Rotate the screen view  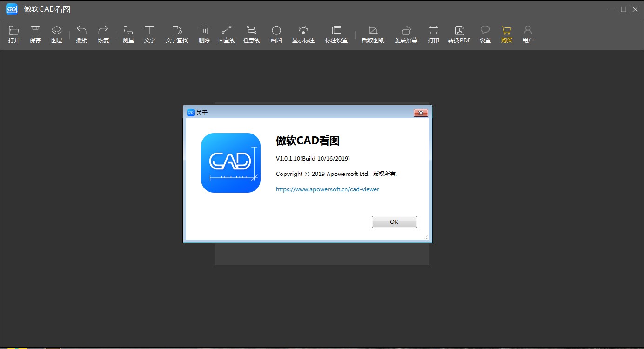pos(405,34)
